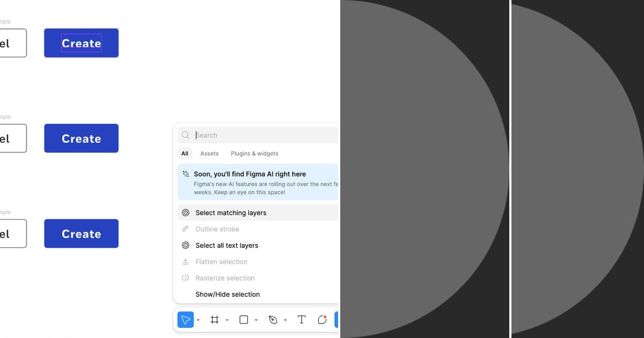
Task: Expand the shape tools dropdown
Action: pos(256,319)
